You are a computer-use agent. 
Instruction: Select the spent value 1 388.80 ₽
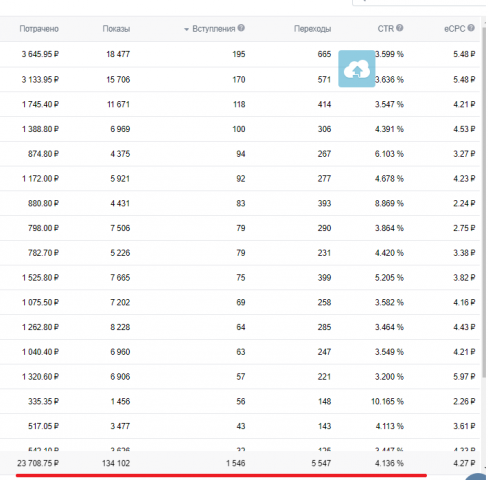point(40,129)
